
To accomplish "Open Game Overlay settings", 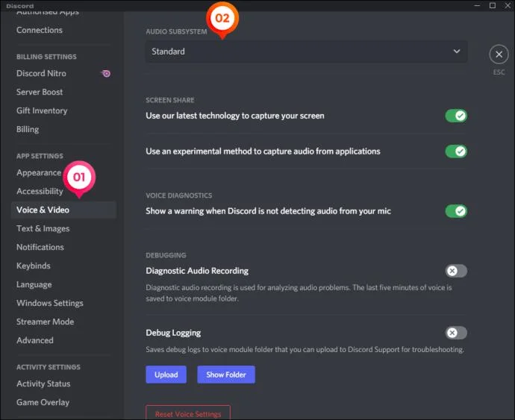I will 43,403.
